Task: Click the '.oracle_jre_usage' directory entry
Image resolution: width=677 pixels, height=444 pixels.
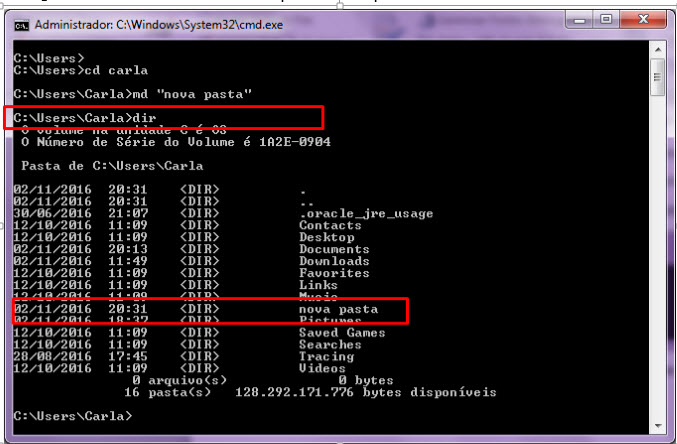Action: [366, 214]
